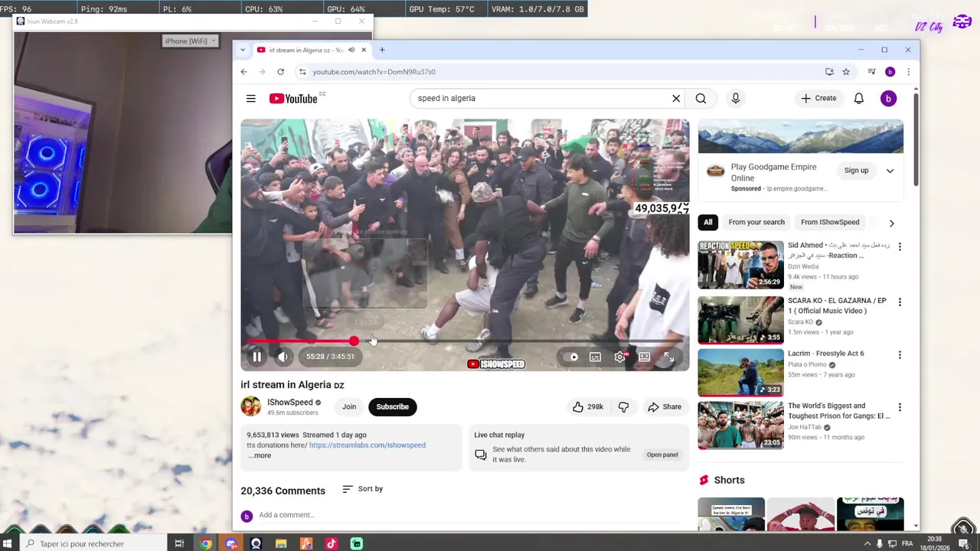
Task: Open Chrome tab search dropdown
Action: [x=243, y=50]
